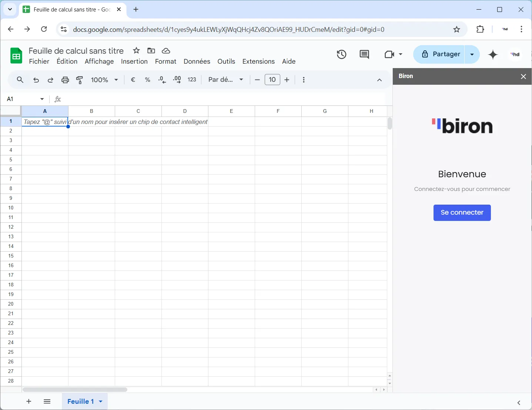Search the menus magnifier icon
Screen dimensions: 532x410
click(20, 80)
